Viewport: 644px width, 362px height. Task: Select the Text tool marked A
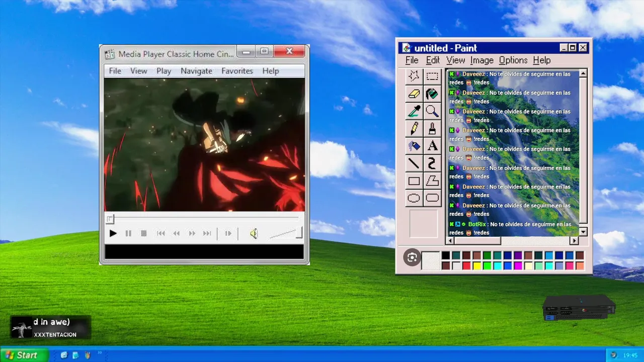pos(432,146)
